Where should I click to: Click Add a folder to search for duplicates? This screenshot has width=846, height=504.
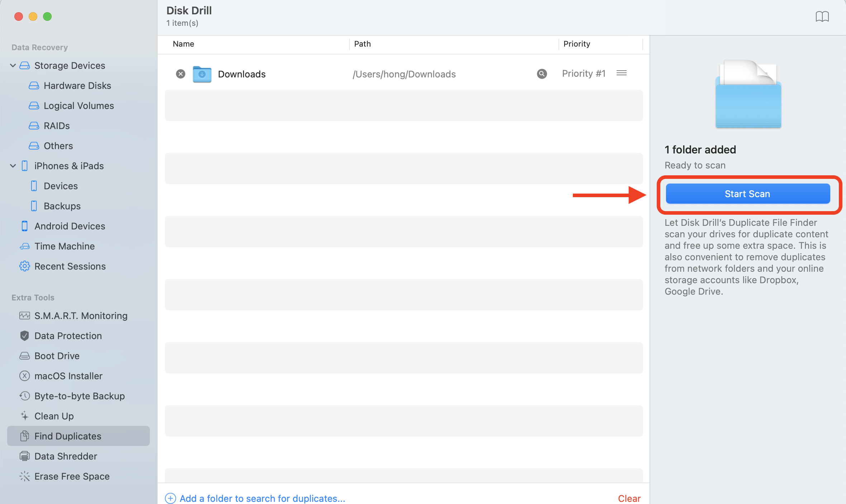(262, 499)
